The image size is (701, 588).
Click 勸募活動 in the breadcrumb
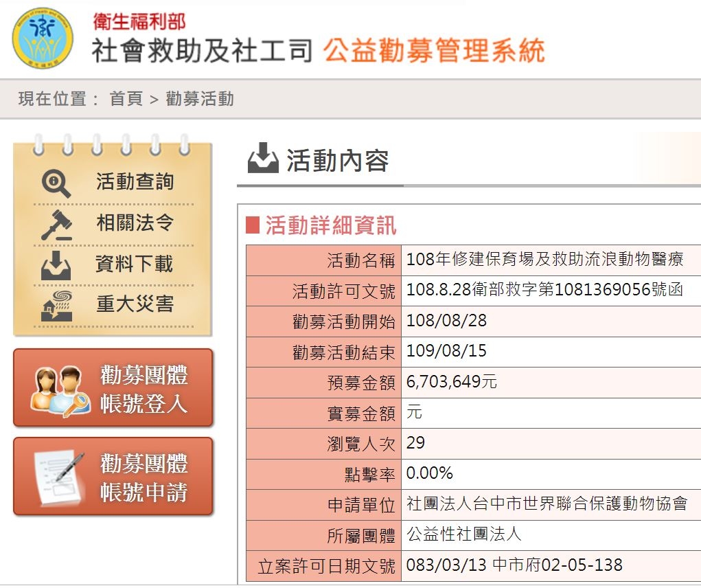point(200,99)
